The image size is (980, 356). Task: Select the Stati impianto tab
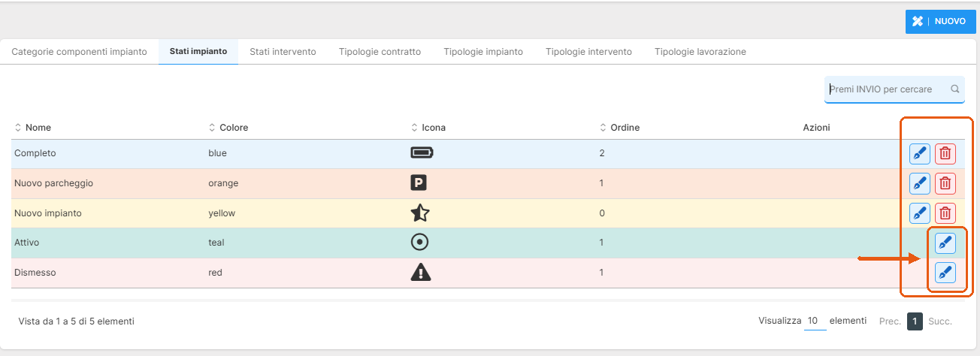click(198, 52)
